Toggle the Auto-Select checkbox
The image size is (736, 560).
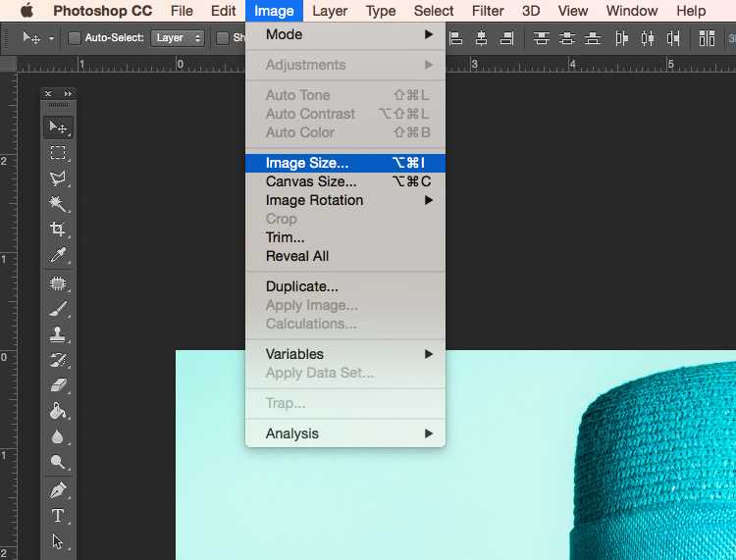pyautogui.click(x=75, y=38)
